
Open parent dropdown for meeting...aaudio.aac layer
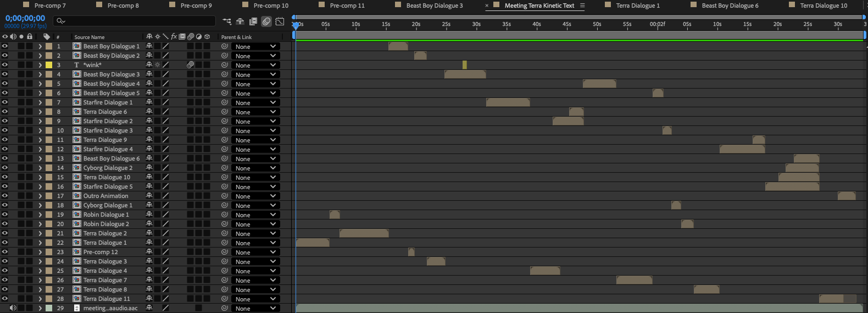point(255,308)
